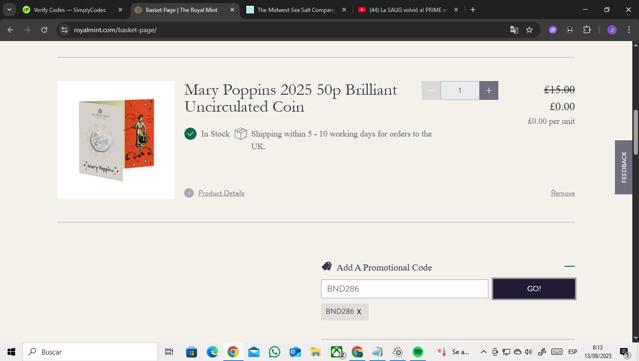Viewport: 639px width, 361px height.
Task: Open a new browser tab
Action: (x=473, y=10)
